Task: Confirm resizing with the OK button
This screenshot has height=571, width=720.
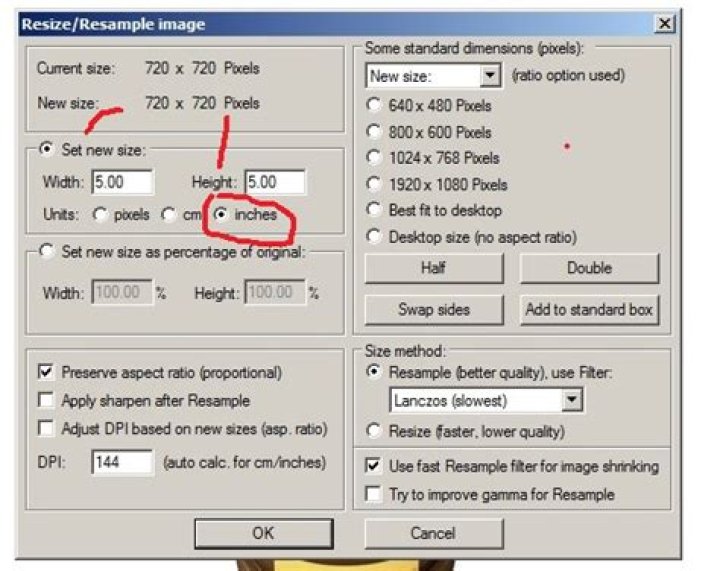Action: pyautogui.click(x=262, y=533)
